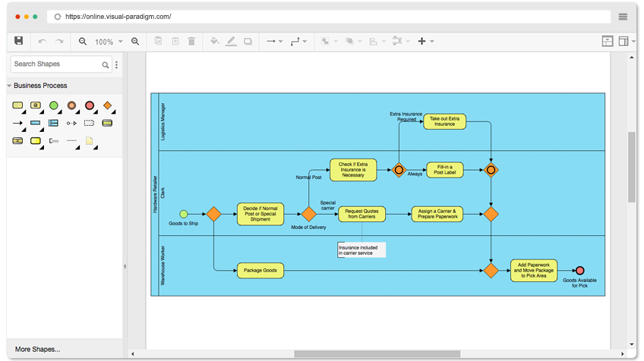Toggle the format panel icon
Viewport: 644px width, 361px height.
[623, 41]
